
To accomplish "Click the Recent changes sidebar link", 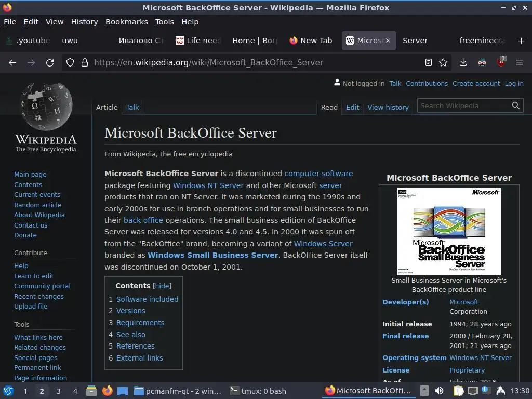I will coord(38,296).
